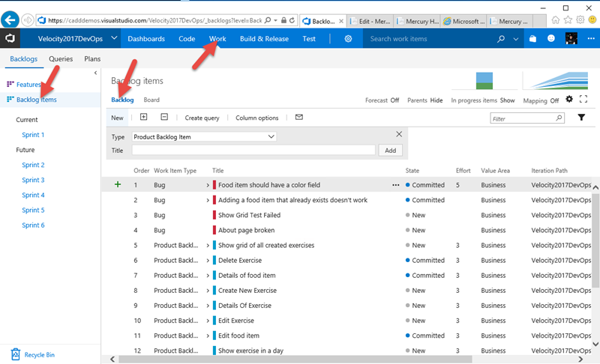Close the add item panel
The image size is (600, 364).
click(399, 134)
